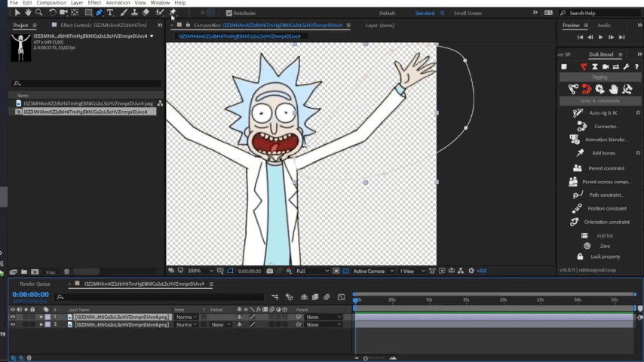Toggle Graph Editor in timeline

342,296
